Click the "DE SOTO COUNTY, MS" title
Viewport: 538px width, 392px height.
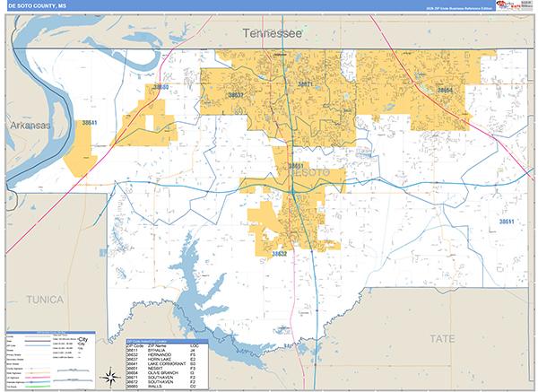point(38,6)
